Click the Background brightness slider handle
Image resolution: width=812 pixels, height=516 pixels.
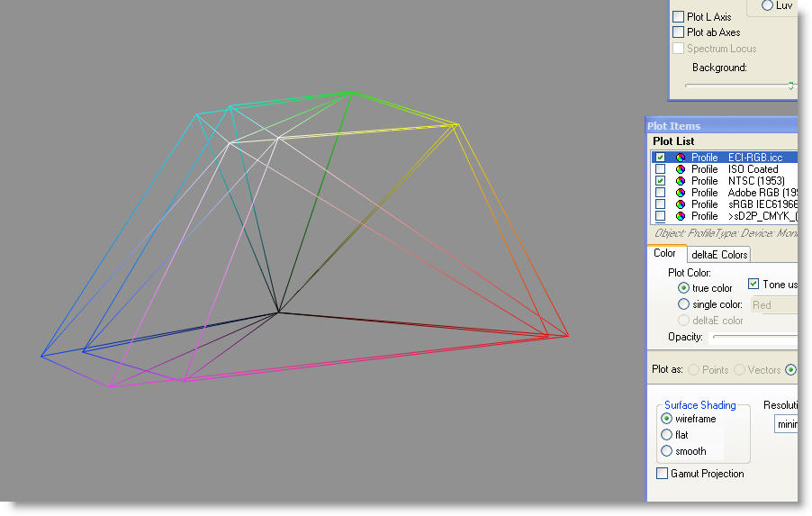pos(790,86)
